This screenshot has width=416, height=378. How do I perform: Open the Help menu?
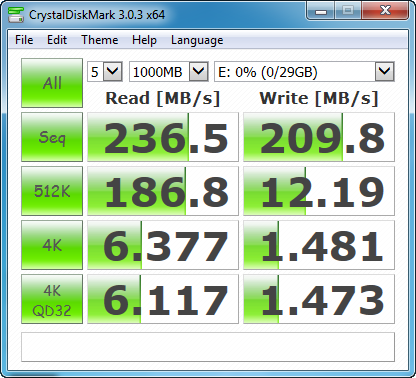[x=144, y=40]
